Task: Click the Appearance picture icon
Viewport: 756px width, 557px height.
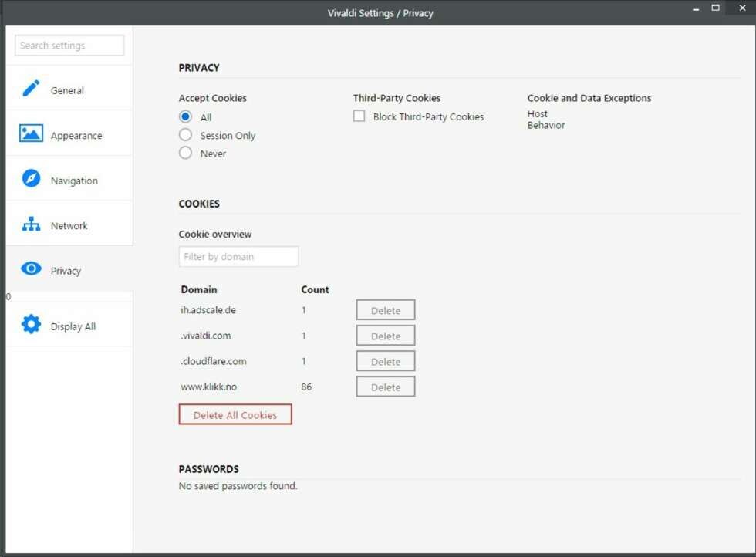Action: pos(32,133)
